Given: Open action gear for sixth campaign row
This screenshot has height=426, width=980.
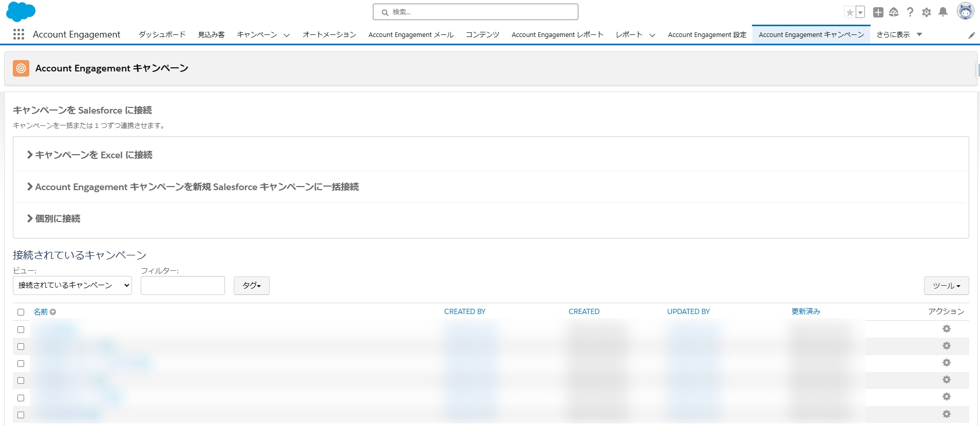Looking at the screenshot, I should tap(947, 414).
